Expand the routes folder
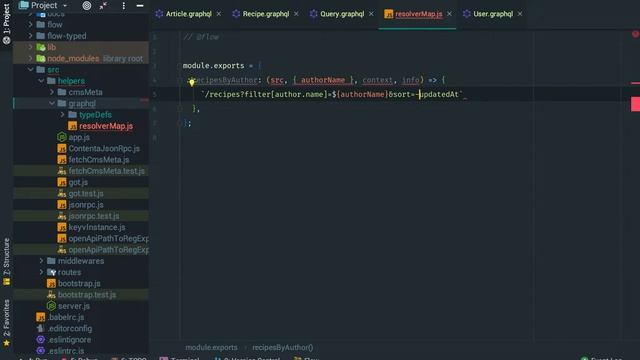640x360 pixels. [x=41, y=272]
